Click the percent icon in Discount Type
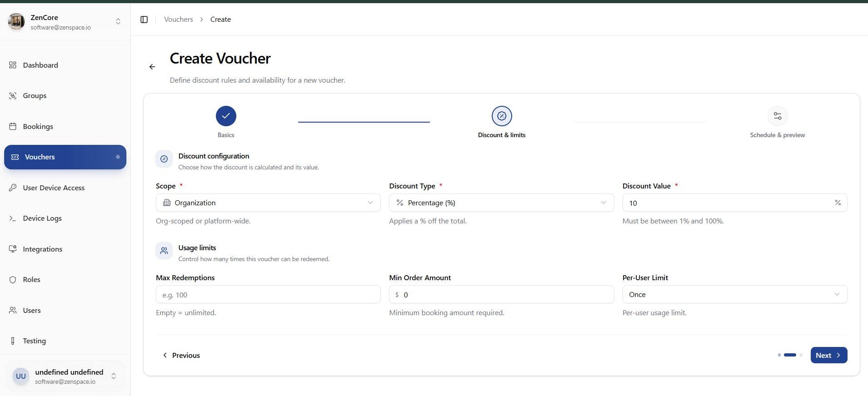The height and width of the screenshot is (396, 868). click(x=400, y=203)
